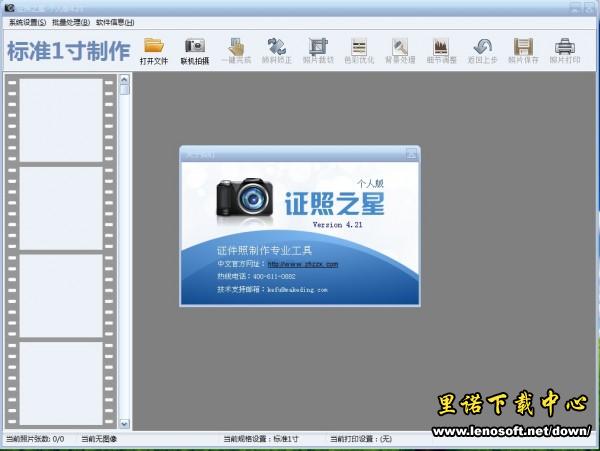This screenshot has width=600, height=451.
Task: Visit the official website link in splash
Action: pyautogui.click(x=303, y=264)
